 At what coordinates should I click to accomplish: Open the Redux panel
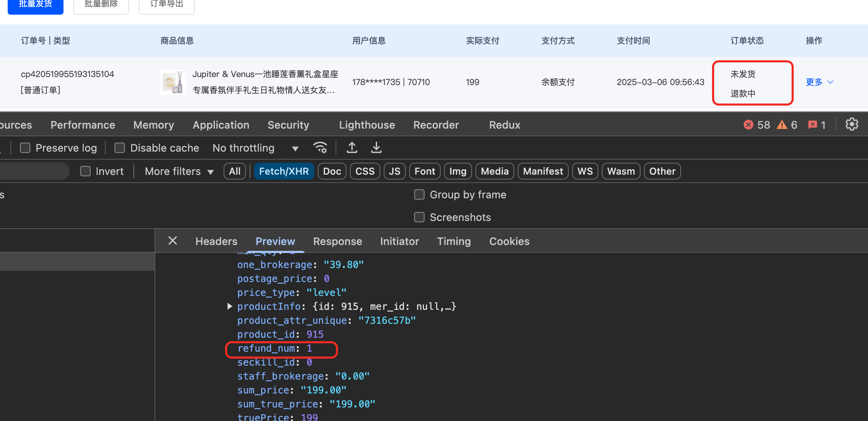[x=504, y=125]
